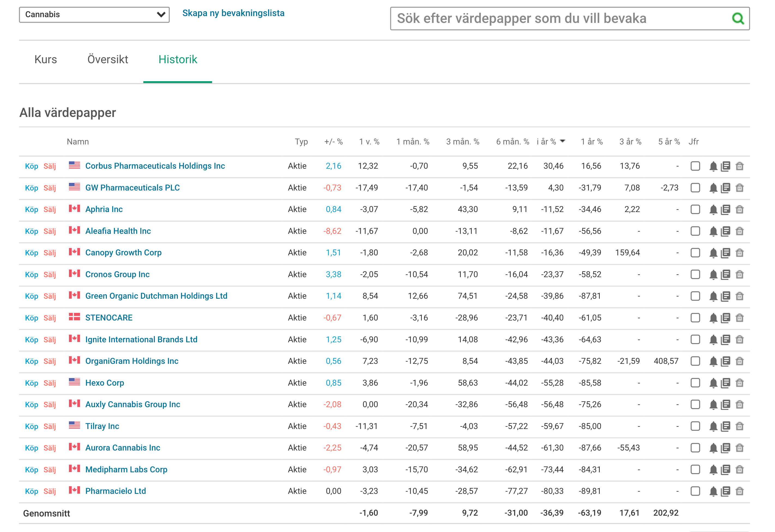Screen dimensions: 775x532
Task: Click bell icon for Tilray Inc row
Action: point(713,426)
